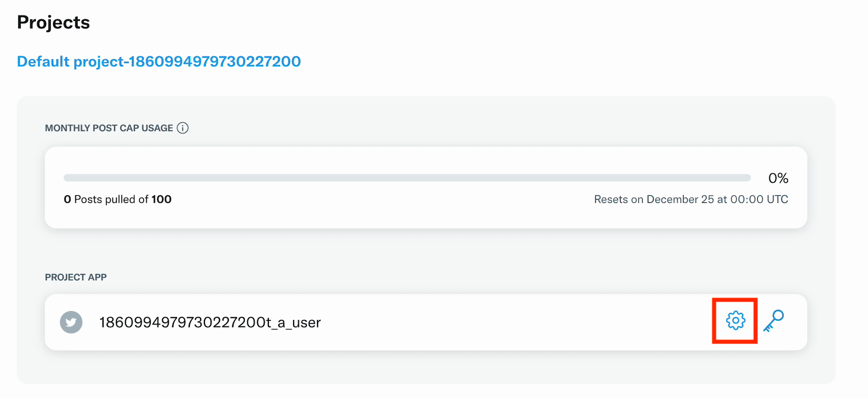Click the bold 100 post limit number
The image size is (868, 398).
point(162,199)
